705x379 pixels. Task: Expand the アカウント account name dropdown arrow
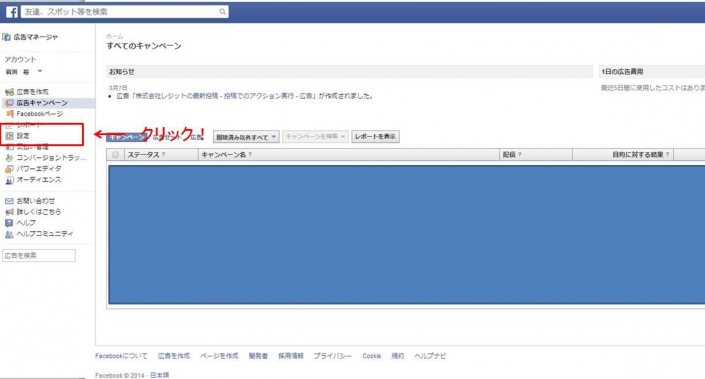(40, 71)
